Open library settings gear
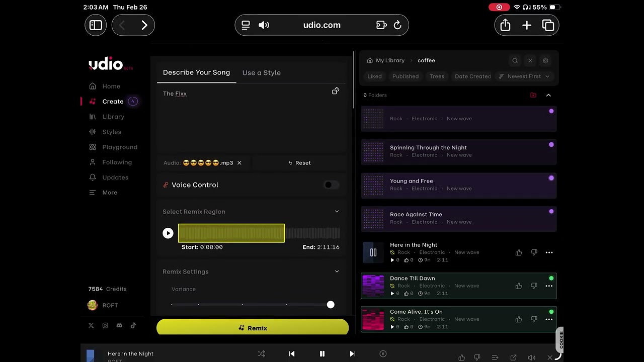644x362 pixels. click(545, 60)
